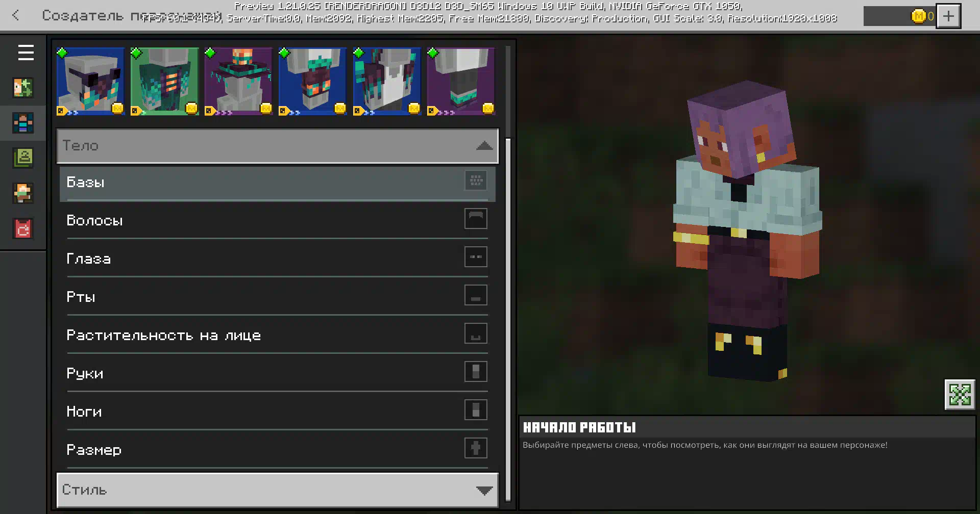Click the Базы grid icon
The image size is (980, 514).
click(x=476, y=181)
